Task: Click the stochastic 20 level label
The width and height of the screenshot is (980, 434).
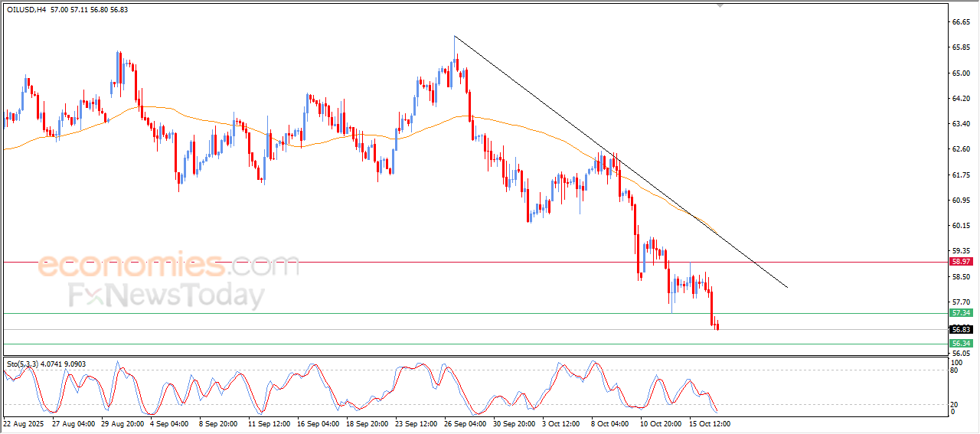Action: (x=954, y=404)
